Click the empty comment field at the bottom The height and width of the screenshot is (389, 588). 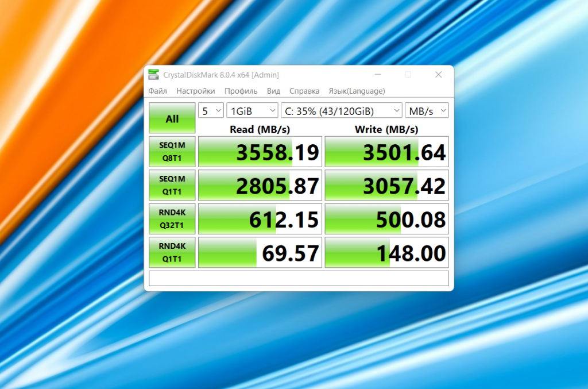tap(299, 278)
